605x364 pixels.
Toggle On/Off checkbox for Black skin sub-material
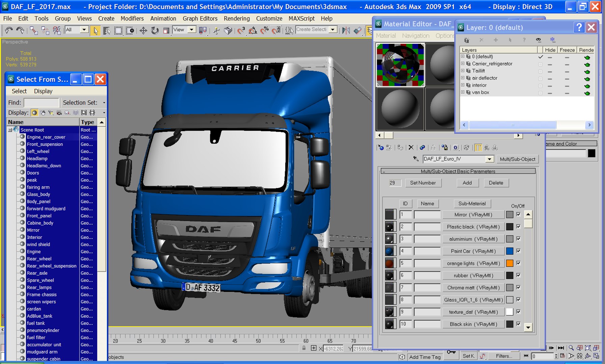pos(518,324)
